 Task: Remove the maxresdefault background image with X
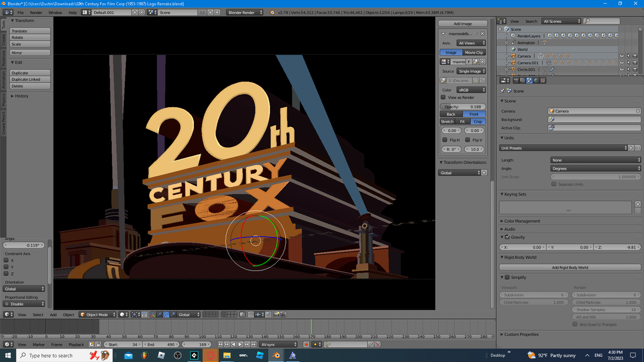[x=482, y=33]
